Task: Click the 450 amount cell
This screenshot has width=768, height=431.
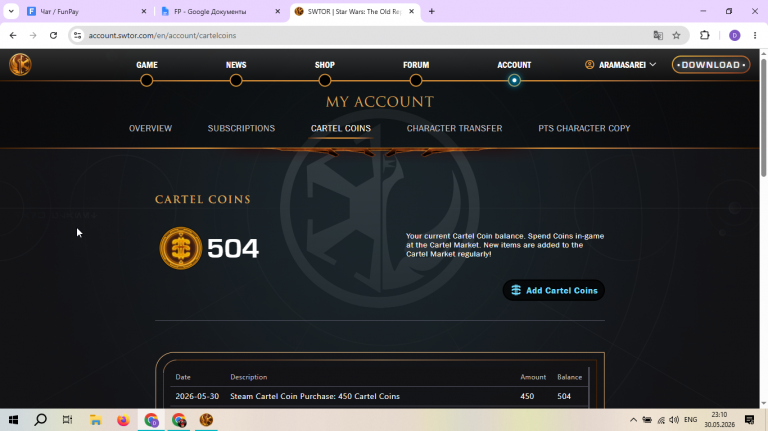Action: click(527, 396)
